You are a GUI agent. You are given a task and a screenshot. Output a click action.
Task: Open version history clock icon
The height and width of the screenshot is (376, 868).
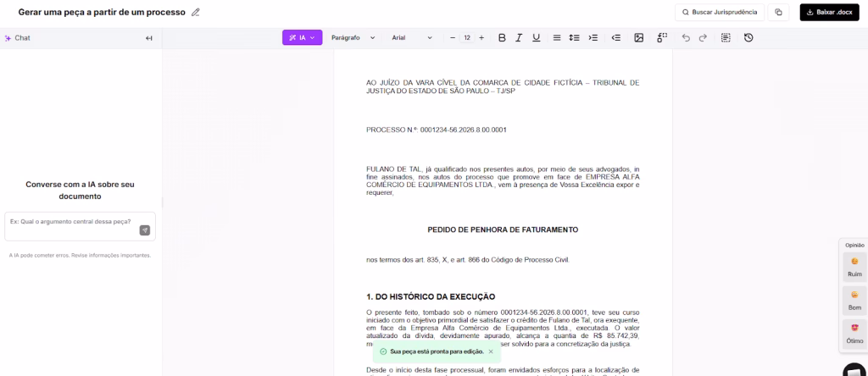748,37
